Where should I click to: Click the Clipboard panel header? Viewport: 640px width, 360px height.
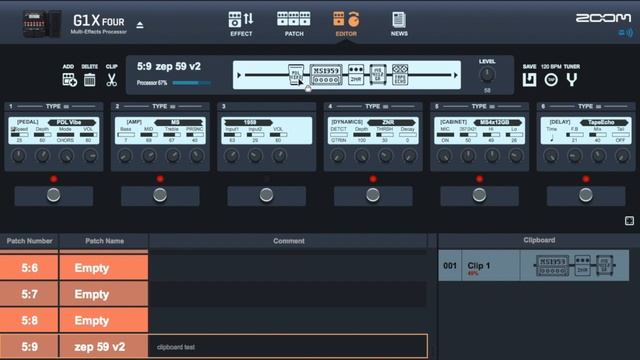pos(539,240)
